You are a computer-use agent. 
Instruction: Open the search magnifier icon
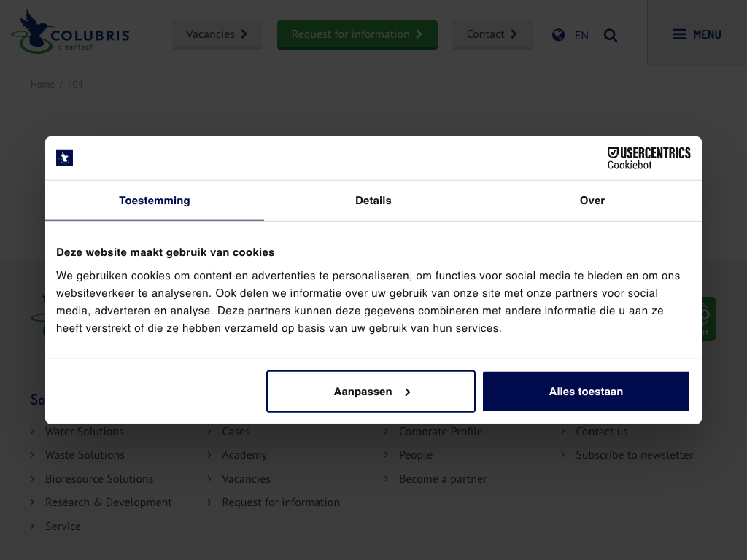[x=611, y=35]
